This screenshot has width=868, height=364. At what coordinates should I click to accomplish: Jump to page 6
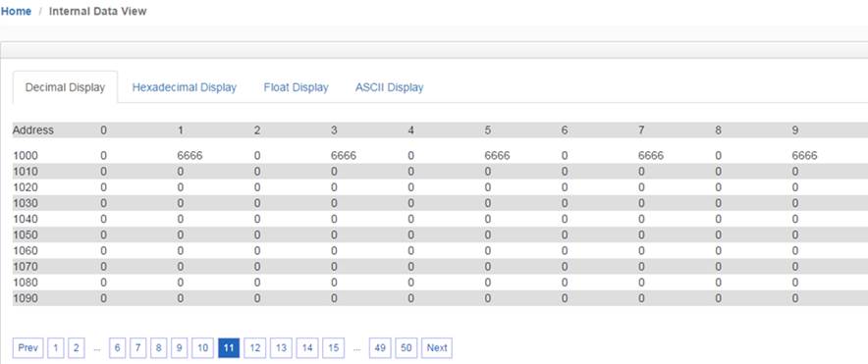117,348
